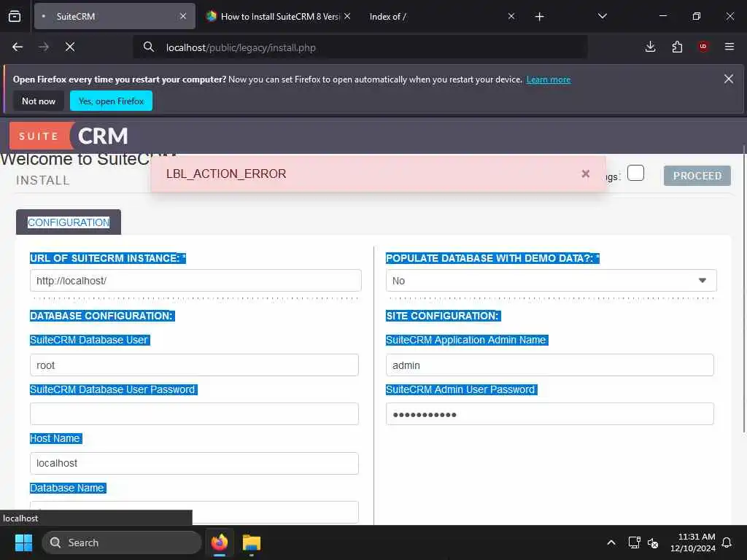This screenshot has width=747, height=560.
Task: Click the 'INSTALL' heading text
Action: pyautogui.click(x=43, y=180)
